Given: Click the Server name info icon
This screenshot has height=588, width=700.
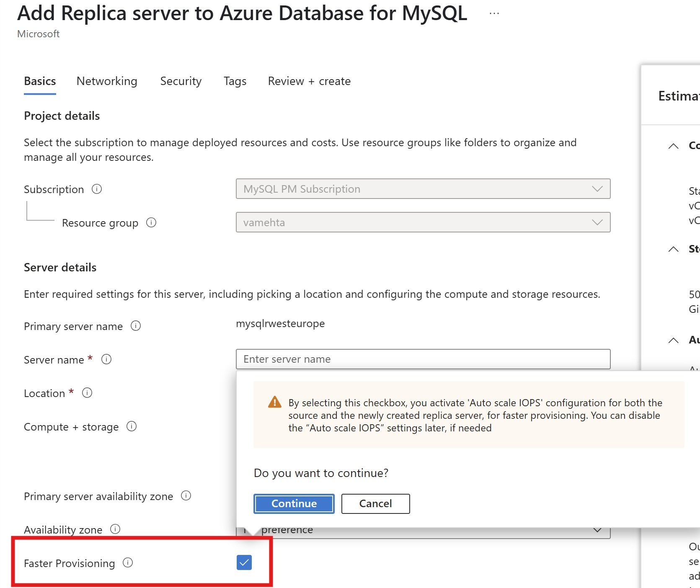Looking at the screenshot, I should (x=106, y=360).
